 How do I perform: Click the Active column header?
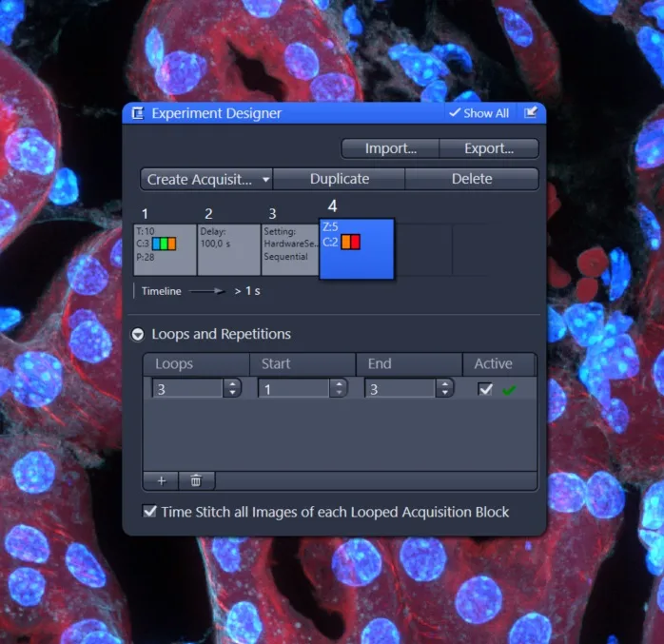(x=499, y=364)
